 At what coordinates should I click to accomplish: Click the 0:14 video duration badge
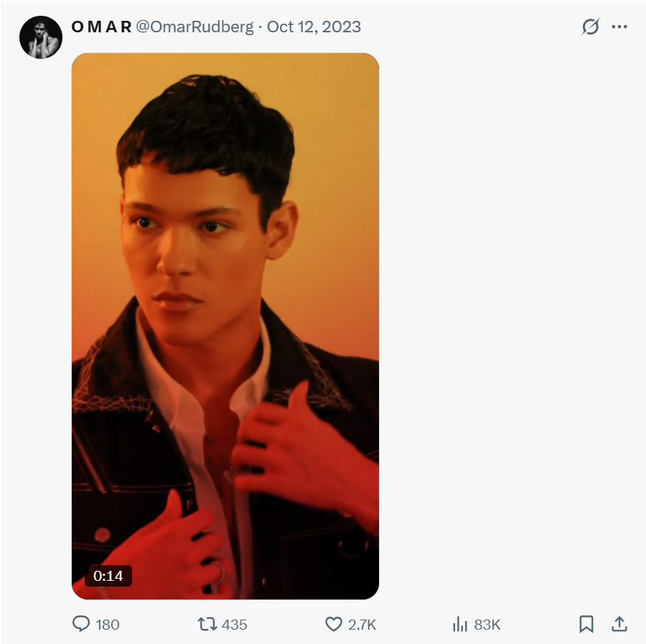pyautogui.click(x=108, y=576)
